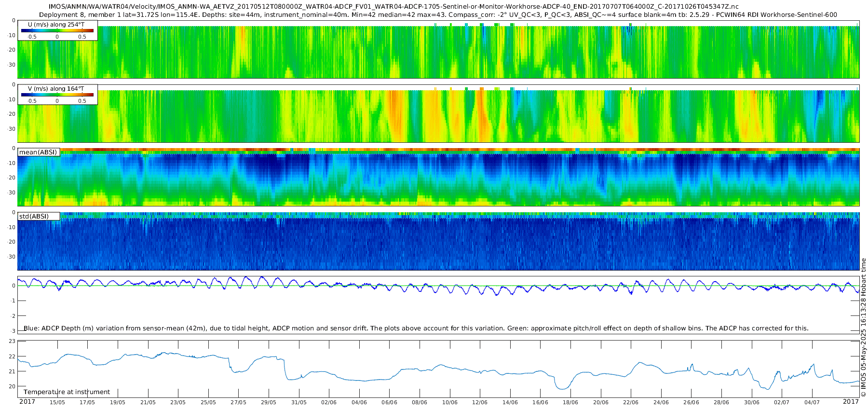Click the 'Temperature at instrument' label
Viewport: 868px width, 410px height.
pyautogui.click(x=67, y=392)
